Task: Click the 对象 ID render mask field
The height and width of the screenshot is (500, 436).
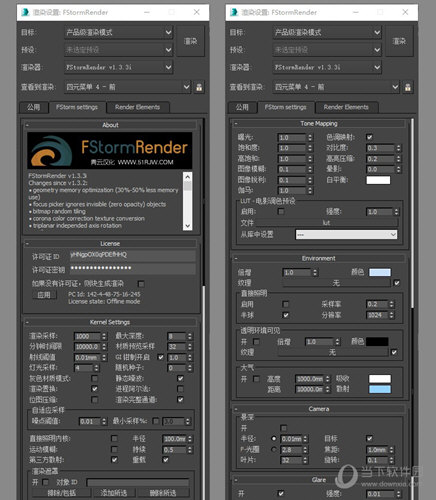Action: click(x=138, y=482)
